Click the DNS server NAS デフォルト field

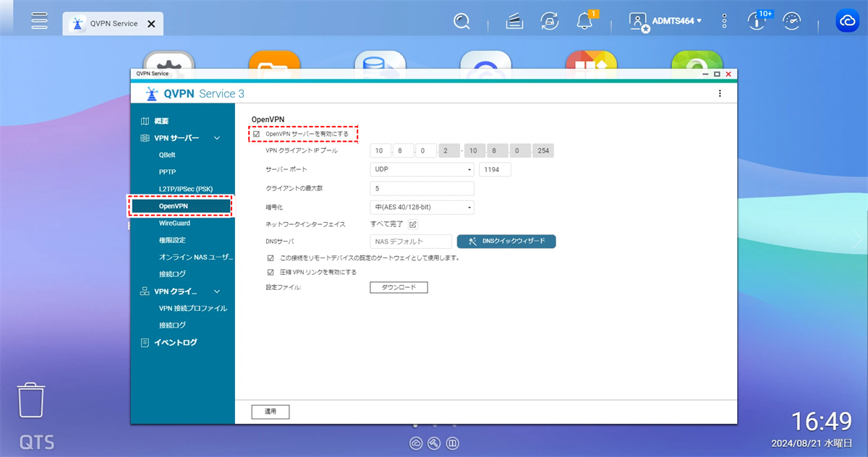pyautogui.click(x=411, y=242)
